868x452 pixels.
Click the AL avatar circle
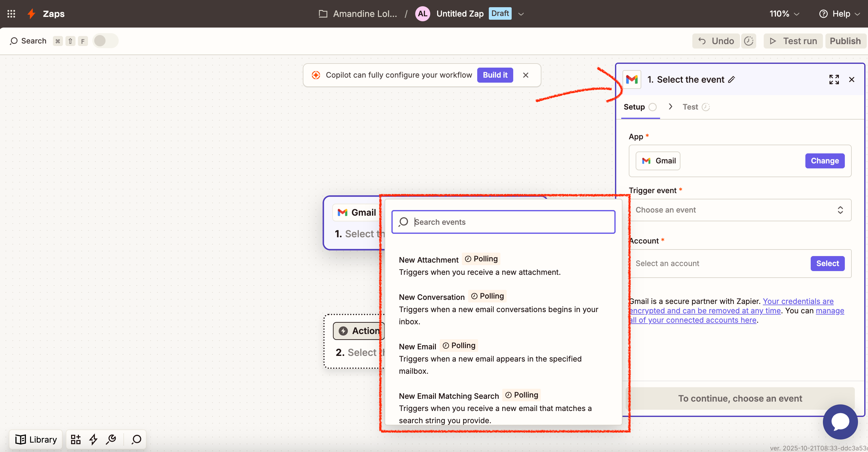click(x=422, y=13)
